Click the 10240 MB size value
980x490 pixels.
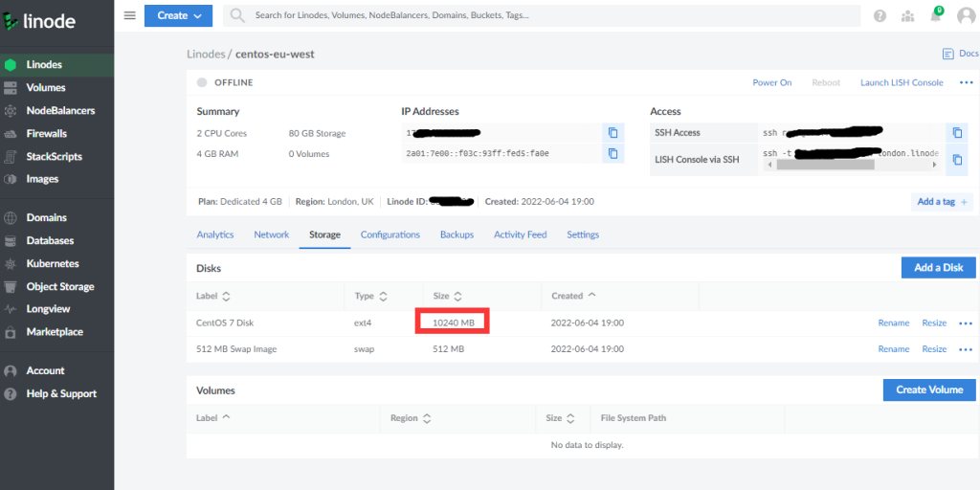point(453,323)
